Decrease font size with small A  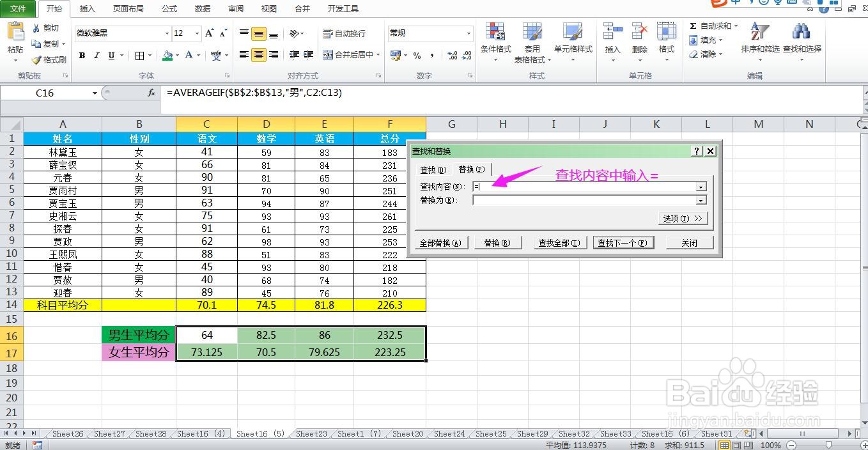point(223,33)
